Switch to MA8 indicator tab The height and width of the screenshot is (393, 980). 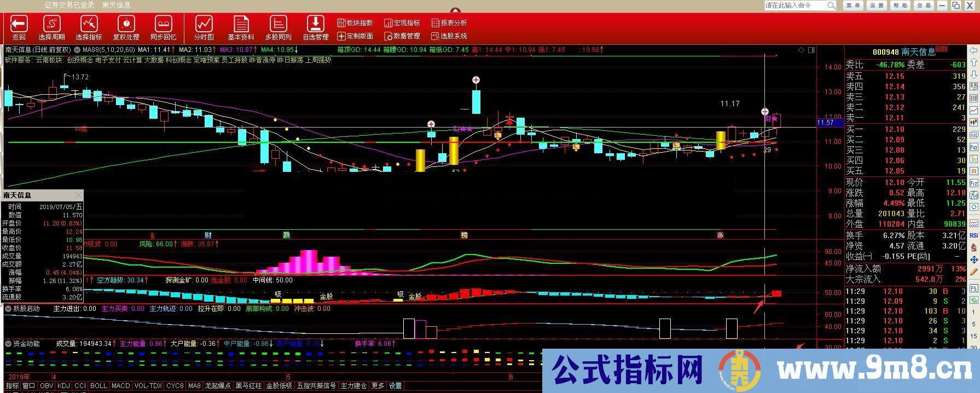[194, 386]
